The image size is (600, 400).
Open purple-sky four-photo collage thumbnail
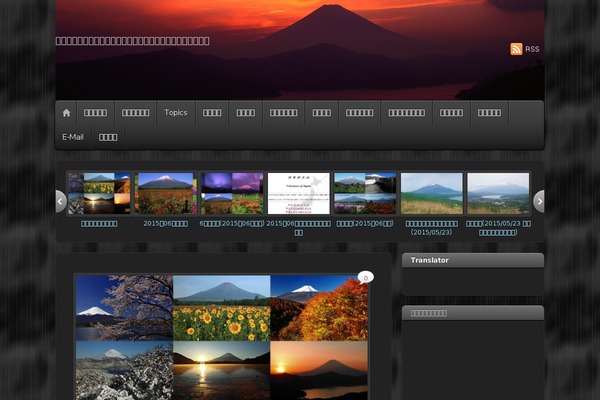[232, 193]
